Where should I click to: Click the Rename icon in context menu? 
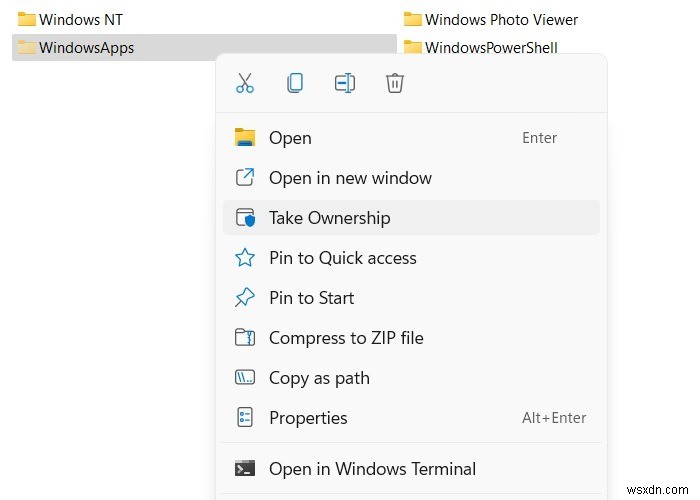point(345,83)
